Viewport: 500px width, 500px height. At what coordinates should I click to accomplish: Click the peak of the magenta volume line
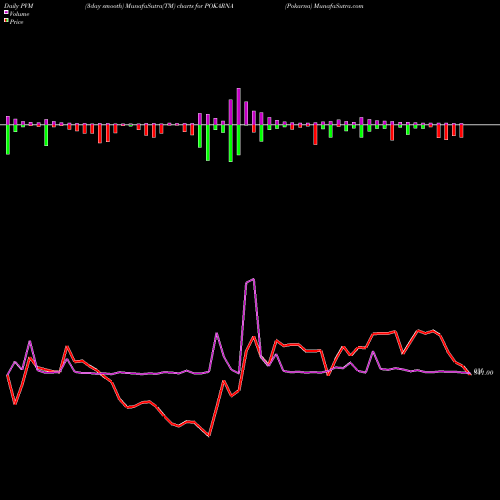point(254,279)
